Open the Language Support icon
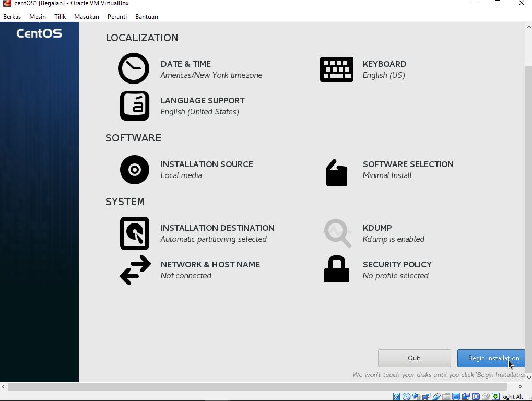This screenshot has width=532, height=401. coord(135,106)
